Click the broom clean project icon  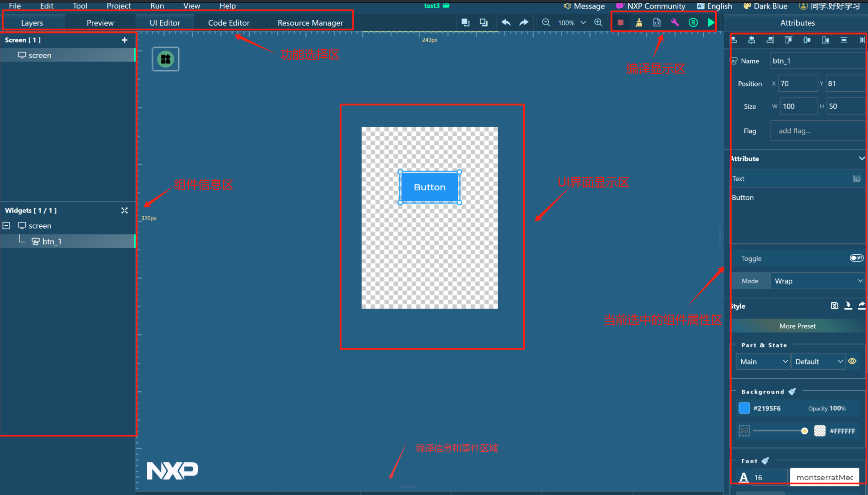[x=639, y=23]
